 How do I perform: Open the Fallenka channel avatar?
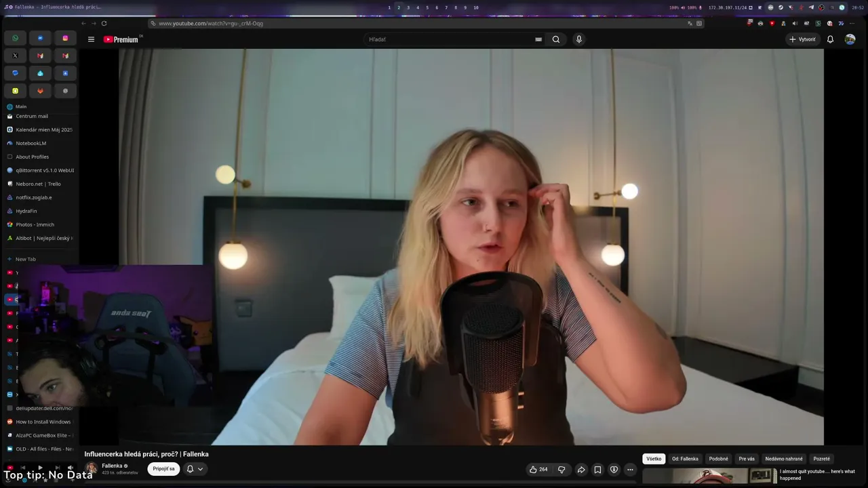tap(91, 468)
